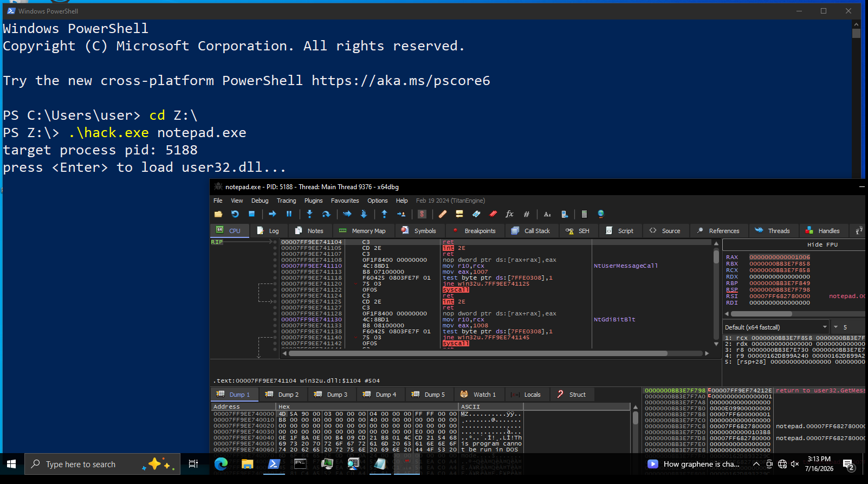The width and height of the screenshot is (868, 484).
Task: Find strings with the A icon
Action: 547,214
